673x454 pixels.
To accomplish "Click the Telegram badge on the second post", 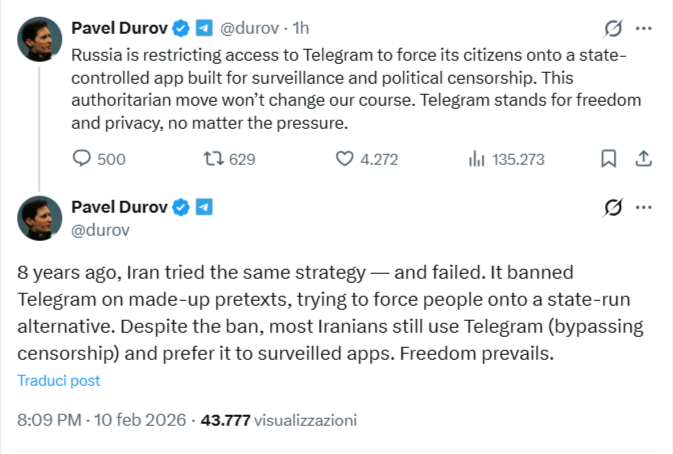I will [x=204, y=207].
